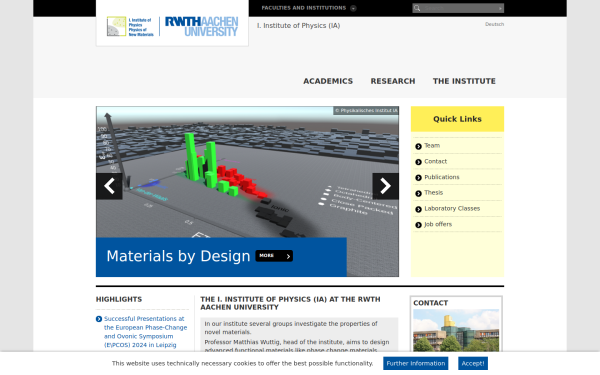Screen dimensions: 600x375
Task: Show the previous slide in carousel
Action: pos(109,186)
